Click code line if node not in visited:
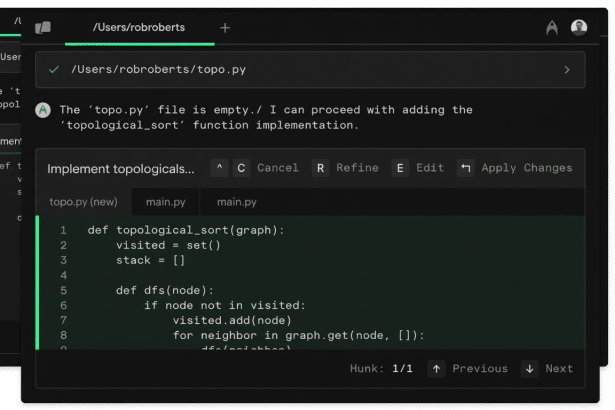The image size is (615, 410). pos(225,305)
